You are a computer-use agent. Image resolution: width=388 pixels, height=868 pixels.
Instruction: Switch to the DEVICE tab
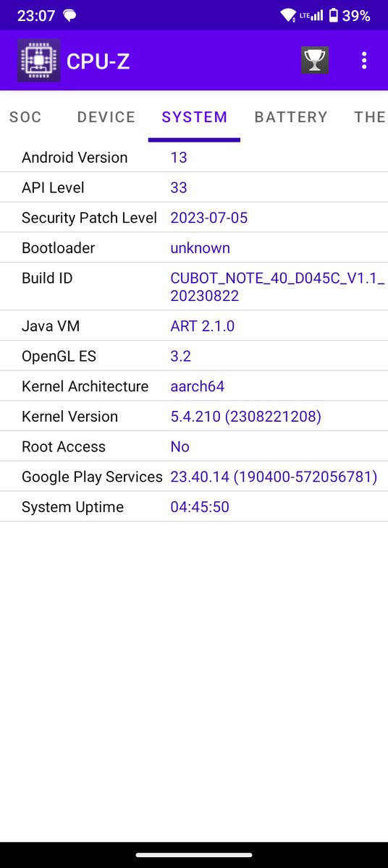(106, 117)
